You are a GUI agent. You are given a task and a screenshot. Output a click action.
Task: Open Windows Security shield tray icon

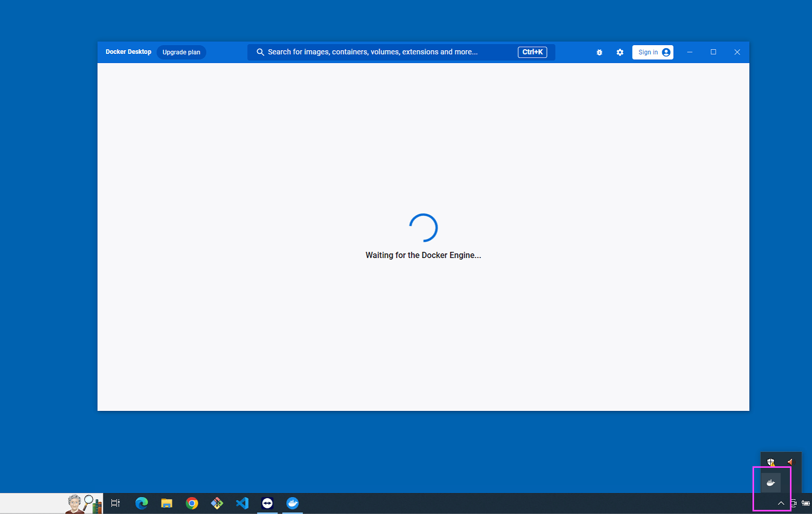(770, 462)
